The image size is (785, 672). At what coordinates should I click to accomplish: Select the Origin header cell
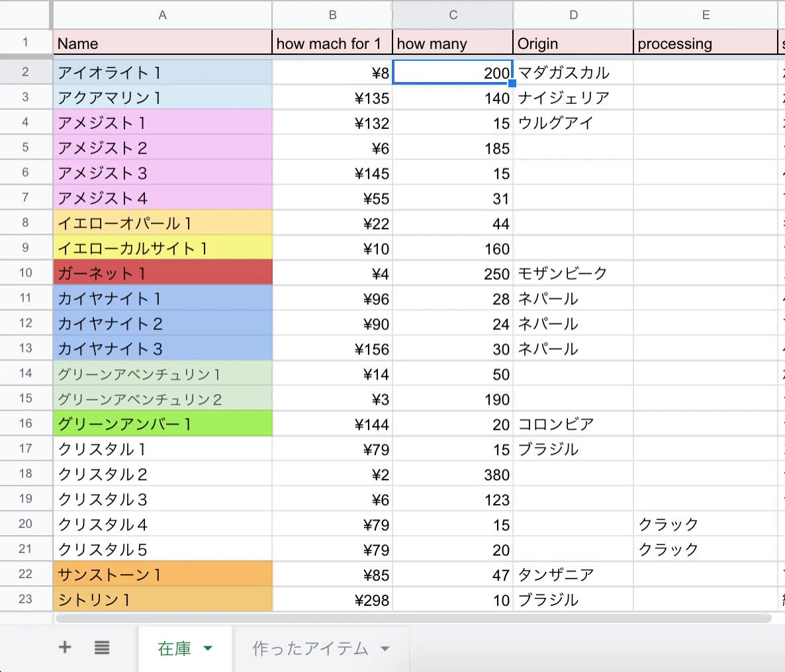coord(573,43)
